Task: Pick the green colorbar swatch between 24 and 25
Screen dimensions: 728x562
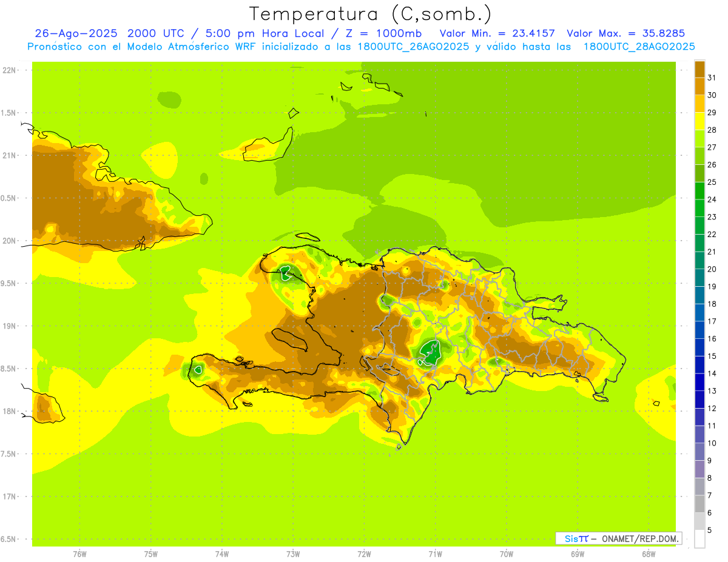Action: (x=699, y=190)
